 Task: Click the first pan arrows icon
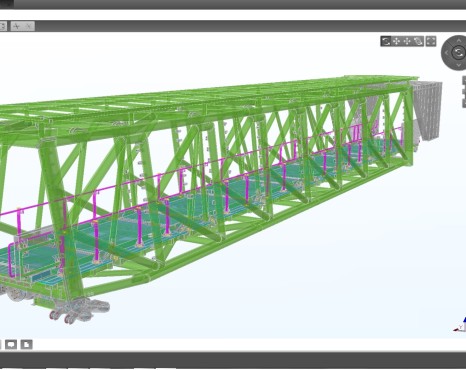[396, 41]
